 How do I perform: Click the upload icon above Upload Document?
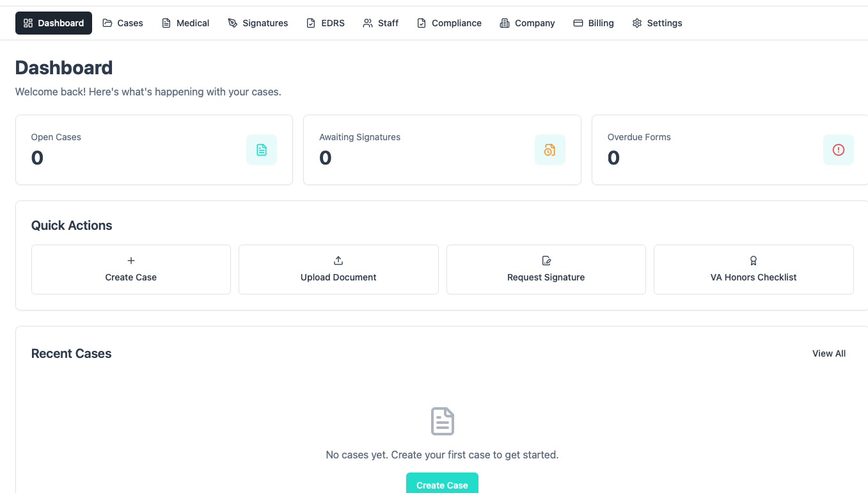click(x=338, y=261)
